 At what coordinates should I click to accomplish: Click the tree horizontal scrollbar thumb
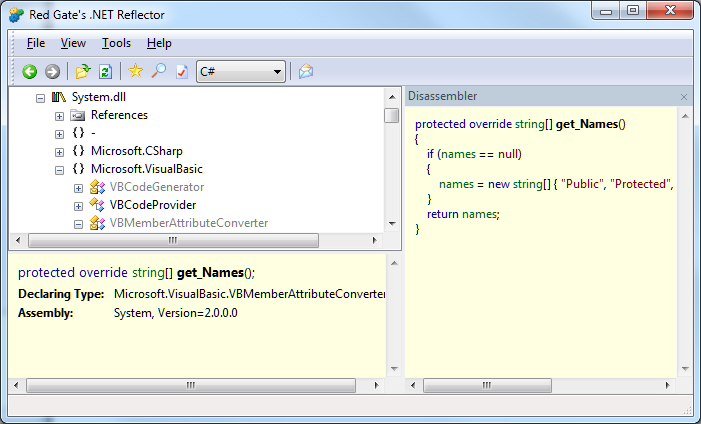click(173, 241)
